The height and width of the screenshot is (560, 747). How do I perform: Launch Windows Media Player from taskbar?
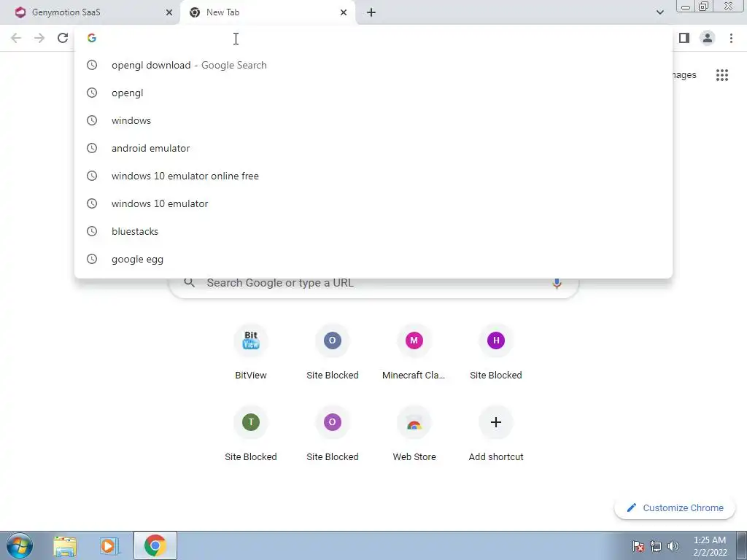tap(109, 545)
